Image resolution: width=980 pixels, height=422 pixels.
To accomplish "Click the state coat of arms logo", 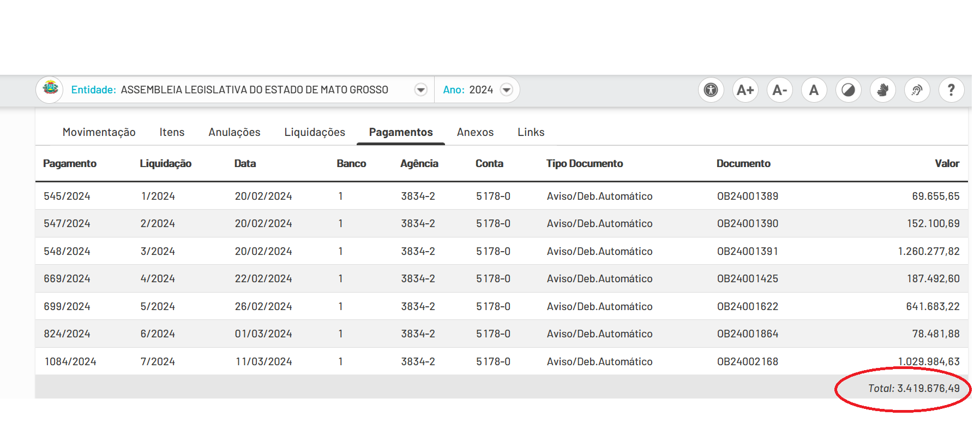I will point(51,88).
